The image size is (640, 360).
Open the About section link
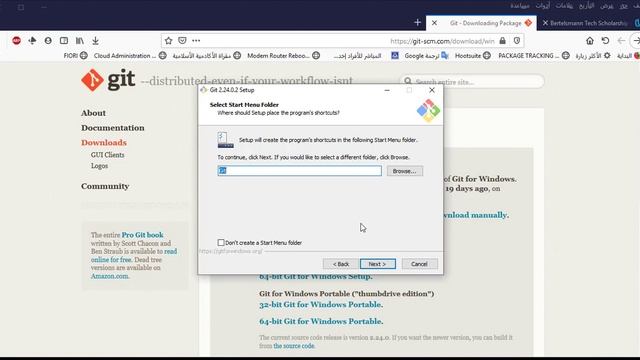pyautogui.click(x=93, y=113)
